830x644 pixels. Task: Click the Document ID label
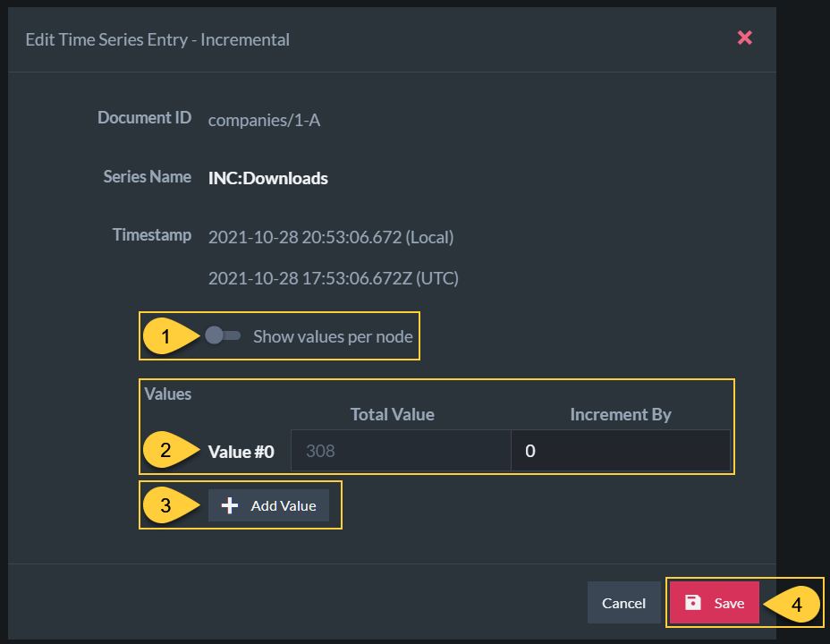pyautogui.click(x=145, y=117)
